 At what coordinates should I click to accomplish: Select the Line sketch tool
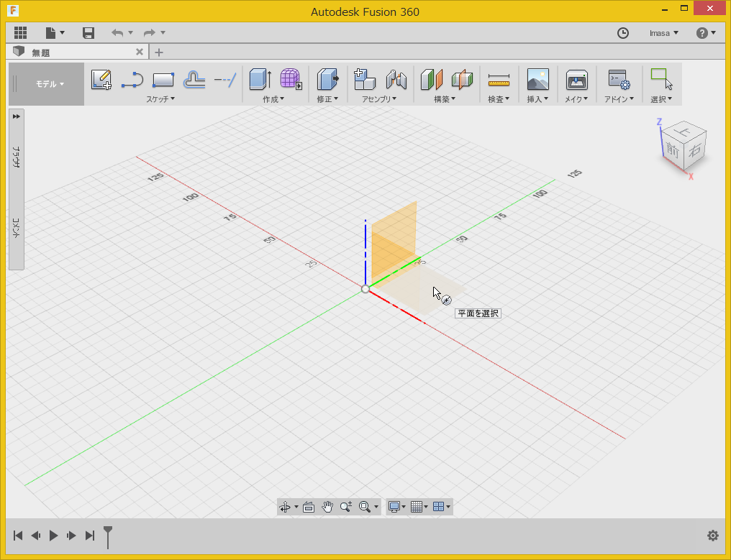pyautogui.click(x=132, y=80)
